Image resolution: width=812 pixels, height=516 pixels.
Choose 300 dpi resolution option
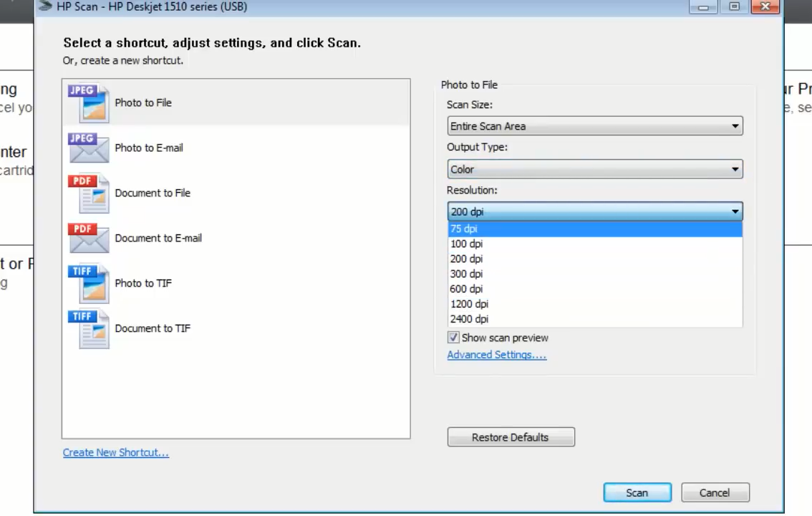pyautogui.click(x=594, y=274)
